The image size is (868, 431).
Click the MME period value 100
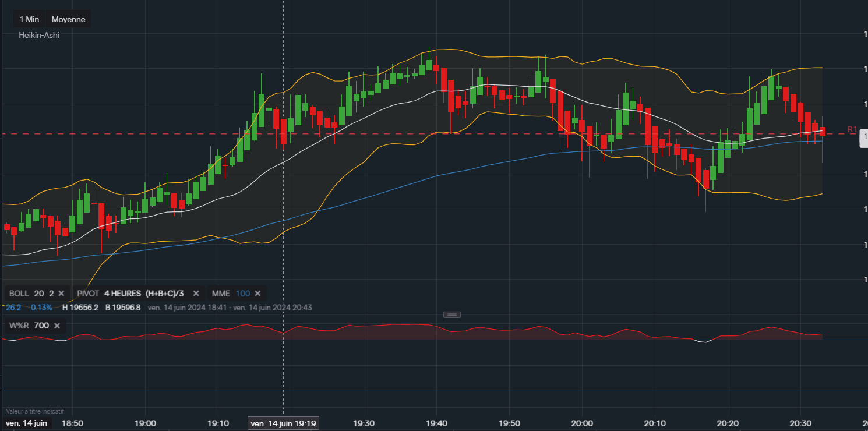pos(243,294)
